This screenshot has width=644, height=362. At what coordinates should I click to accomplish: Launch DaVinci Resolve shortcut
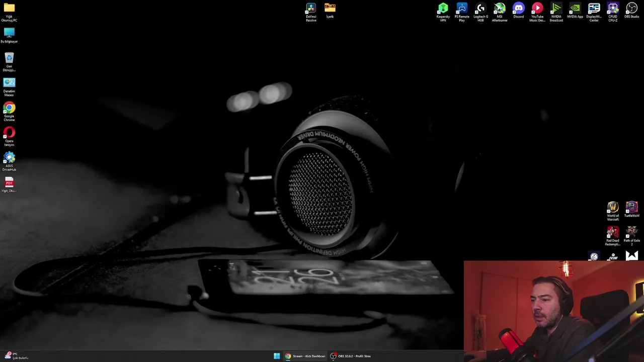(x=311, y=12)
